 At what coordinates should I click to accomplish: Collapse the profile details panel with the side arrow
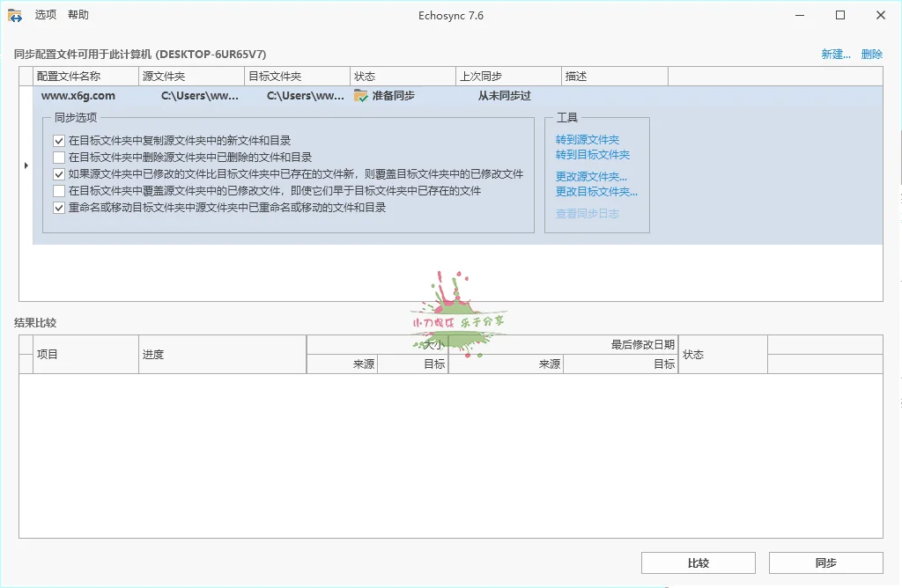(26, 165)
